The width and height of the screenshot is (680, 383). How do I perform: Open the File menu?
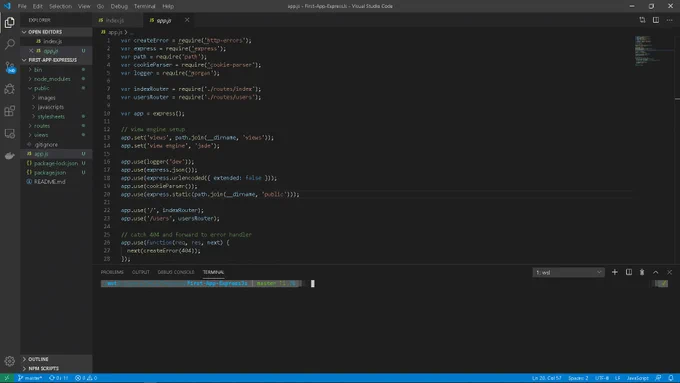click(x=22, y=6)
